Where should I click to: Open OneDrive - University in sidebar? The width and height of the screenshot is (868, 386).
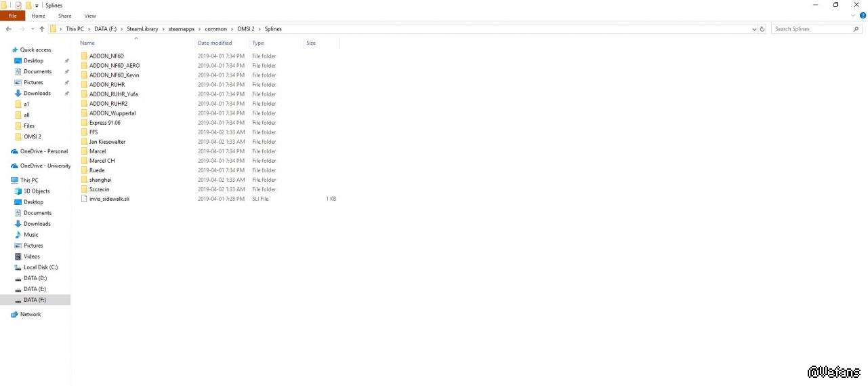click(x=39, y=166)
